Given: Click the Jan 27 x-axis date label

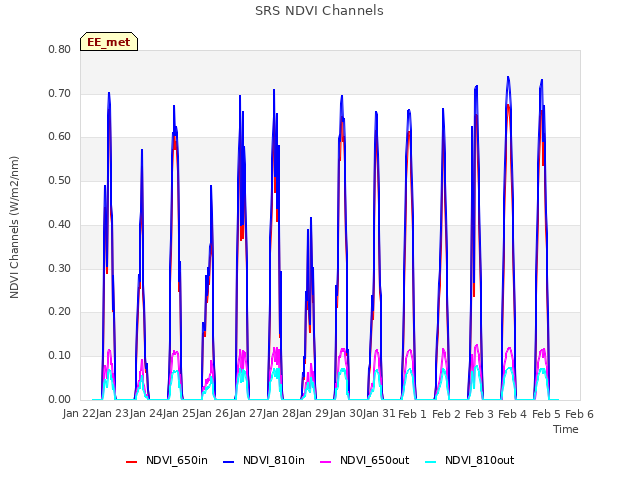Looking at the screenshot, I should [246, 414].
